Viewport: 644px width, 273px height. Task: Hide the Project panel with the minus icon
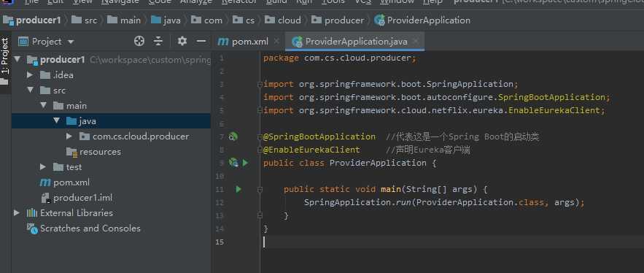click(x=201, y=41)
